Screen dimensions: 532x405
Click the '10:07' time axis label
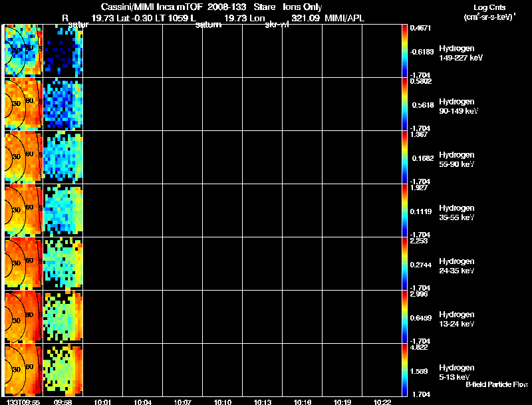[182, 402]
